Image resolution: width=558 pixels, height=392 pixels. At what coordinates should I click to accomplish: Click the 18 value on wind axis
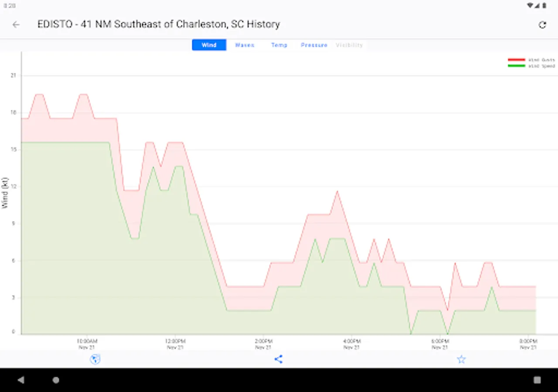13,112
